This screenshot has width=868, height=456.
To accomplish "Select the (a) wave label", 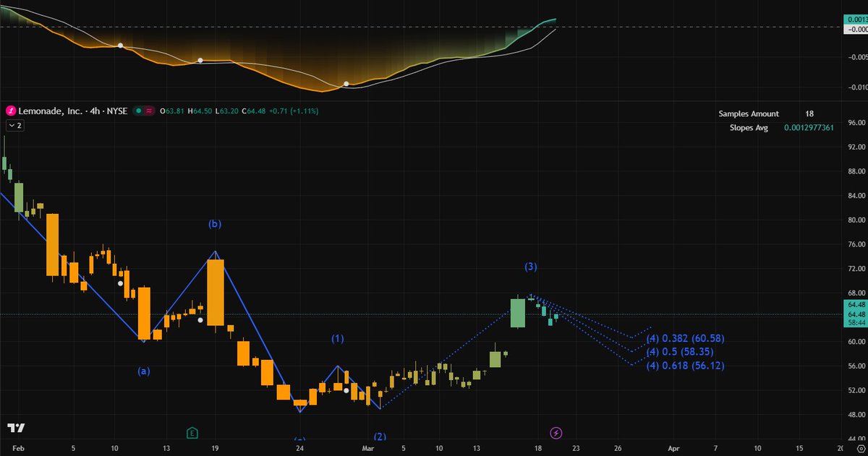I will pyautogui.click(x=144, y=371).
